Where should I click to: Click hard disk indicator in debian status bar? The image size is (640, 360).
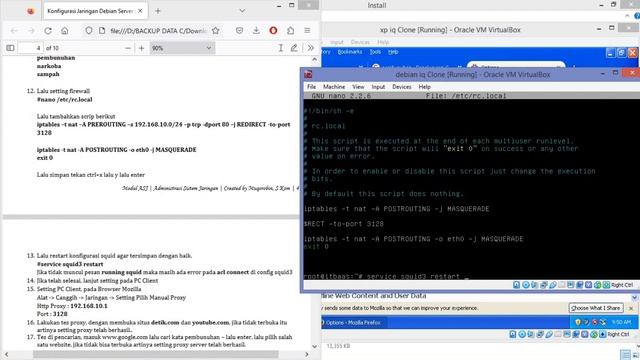click(x=516, y=285)
